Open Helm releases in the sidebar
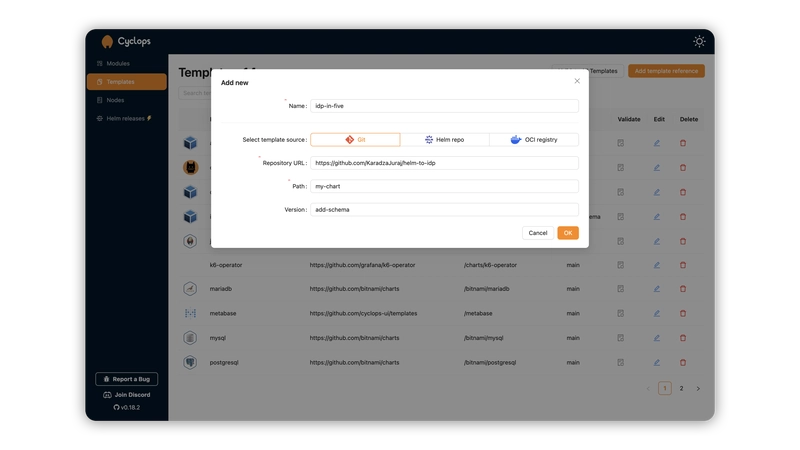Screen dimensions: 800x450 126,118
